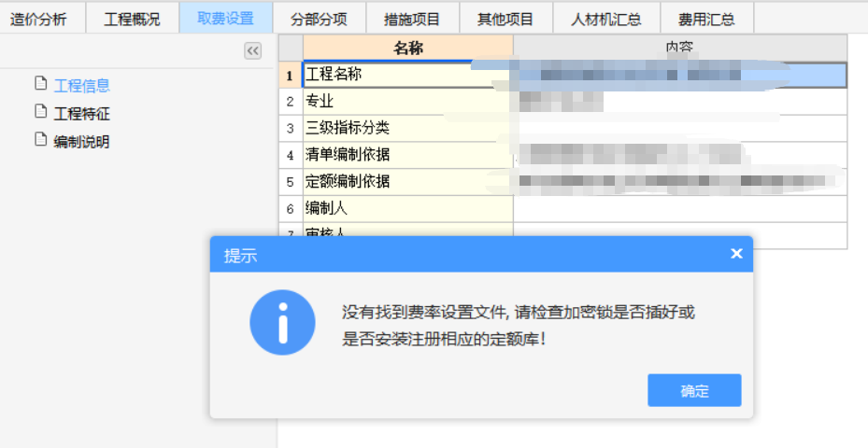Click the document icon beside 工程信息

(x=40, y=83)
